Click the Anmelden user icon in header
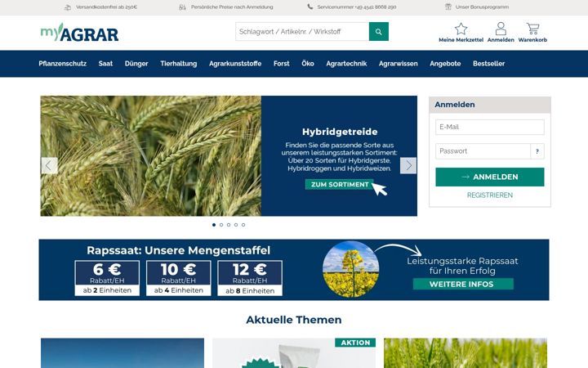The width and height of the screenshot is (588, 368). coord(501,29)
